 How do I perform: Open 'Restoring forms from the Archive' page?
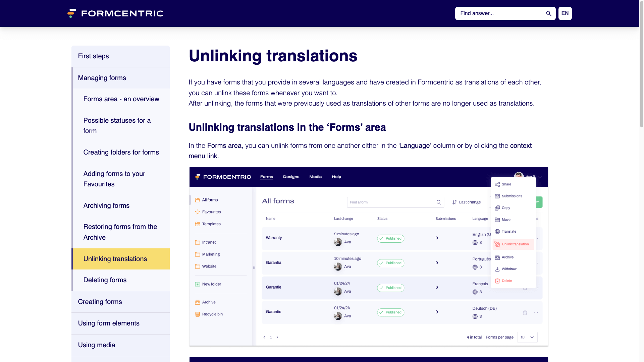point(121,232)
